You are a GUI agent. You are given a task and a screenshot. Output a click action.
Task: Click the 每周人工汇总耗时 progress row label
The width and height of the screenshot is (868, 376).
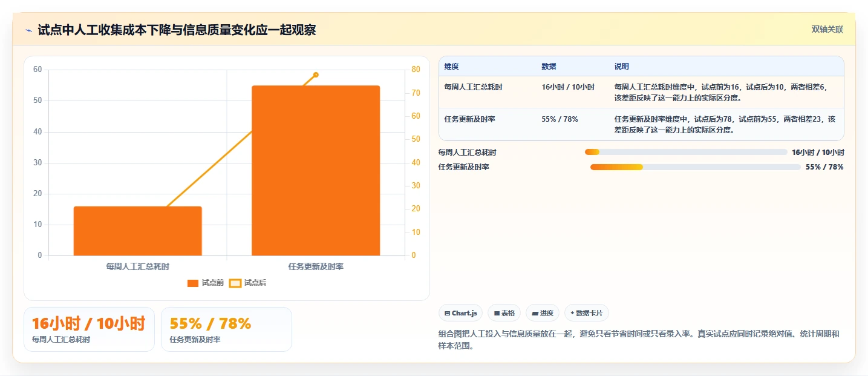(x=467, y=153)
